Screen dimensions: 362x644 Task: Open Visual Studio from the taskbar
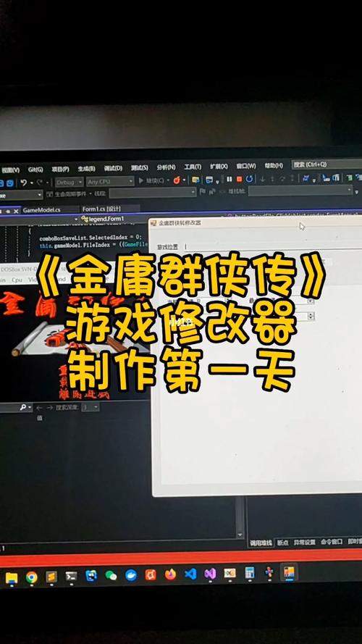tap(210, 573)
